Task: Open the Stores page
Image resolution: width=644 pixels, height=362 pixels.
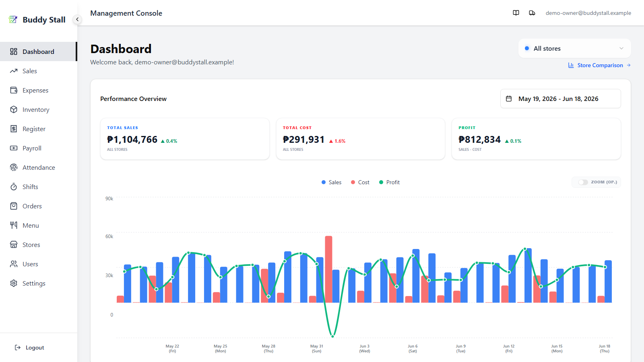Action: 39,245
